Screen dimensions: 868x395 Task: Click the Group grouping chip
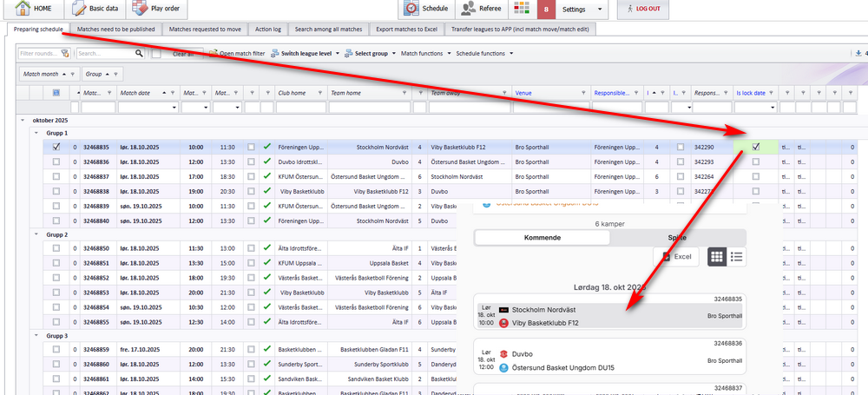click(x=102, y=75)
